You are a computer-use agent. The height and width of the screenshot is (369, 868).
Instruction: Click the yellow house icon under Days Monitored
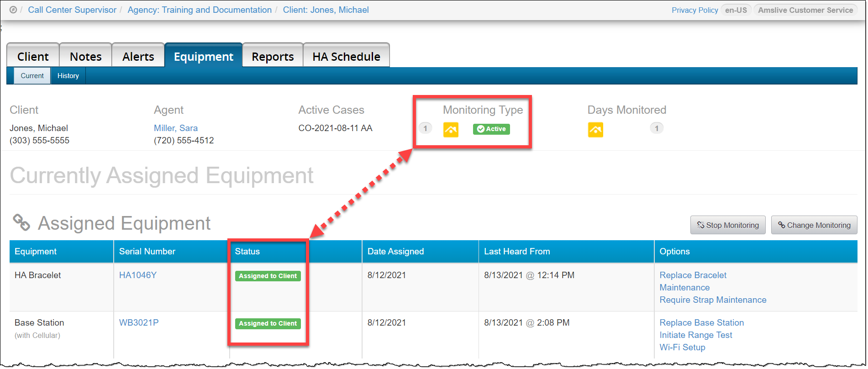595,130
